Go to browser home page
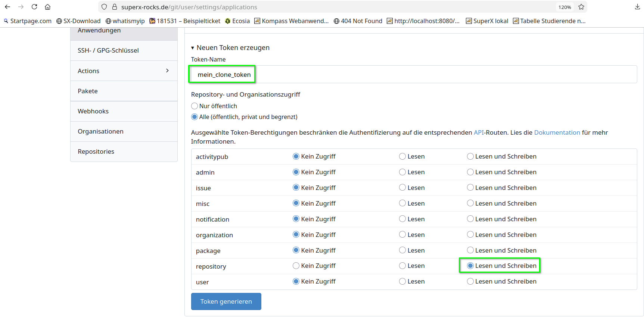 pos(47,7)
